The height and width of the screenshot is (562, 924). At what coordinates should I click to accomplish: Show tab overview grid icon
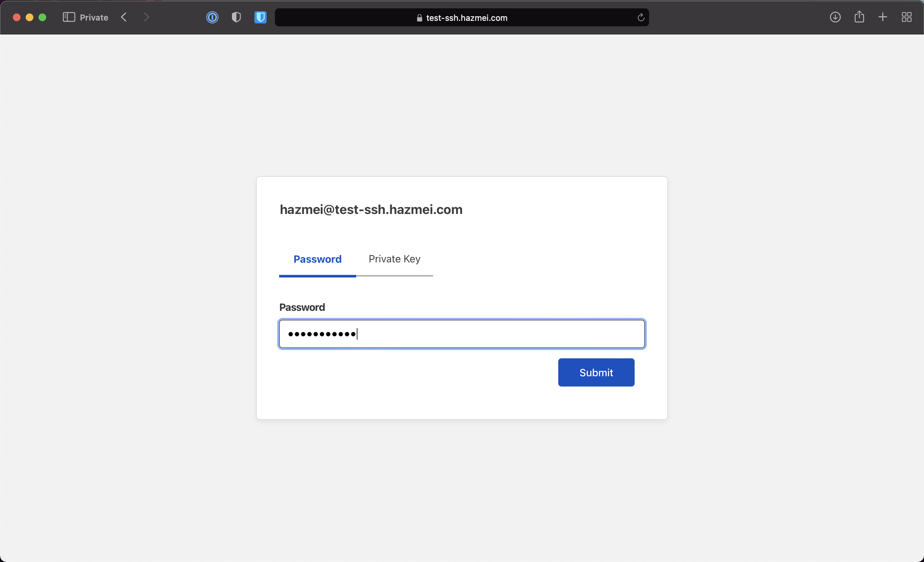(x=906, y=17)
